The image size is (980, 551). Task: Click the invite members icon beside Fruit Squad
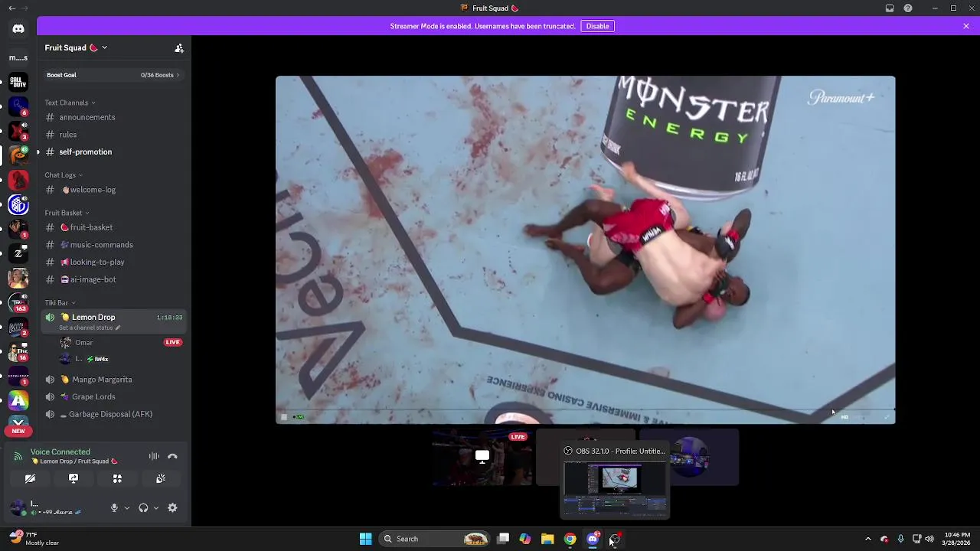click(x=179, y=47)
